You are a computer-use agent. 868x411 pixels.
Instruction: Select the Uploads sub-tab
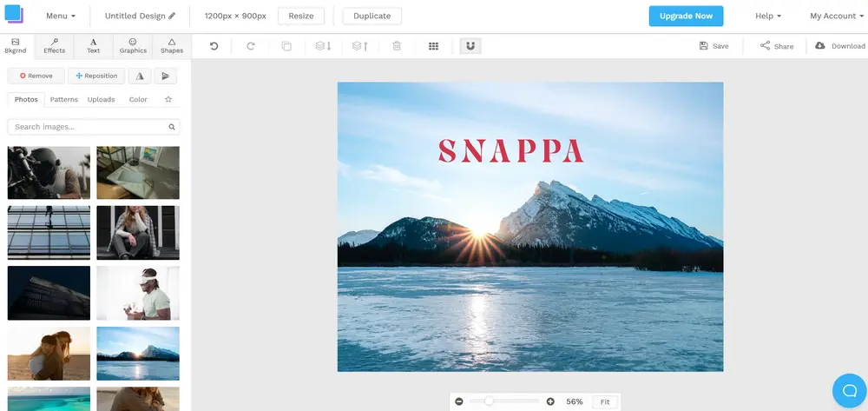pyautogui.click(x=101, y=100)
